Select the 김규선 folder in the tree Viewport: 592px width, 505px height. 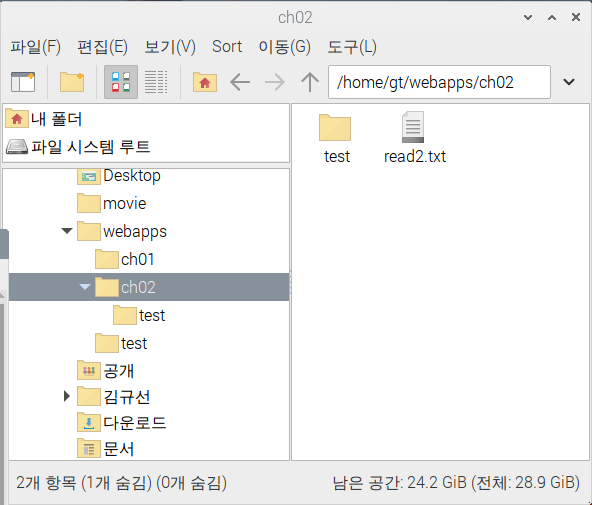pos(127,397)
